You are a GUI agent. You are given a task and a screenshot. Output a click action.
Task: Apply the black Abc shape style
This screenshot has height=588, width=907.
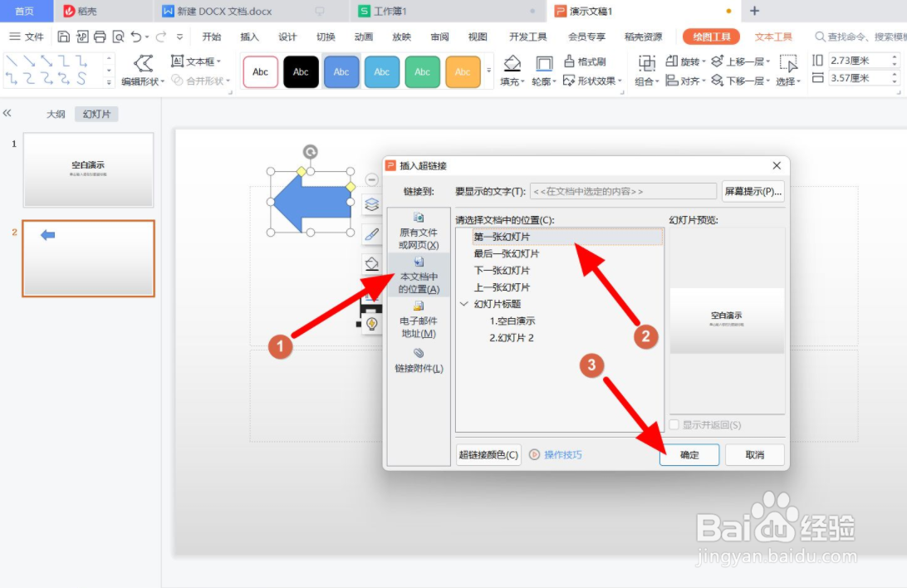301,71
